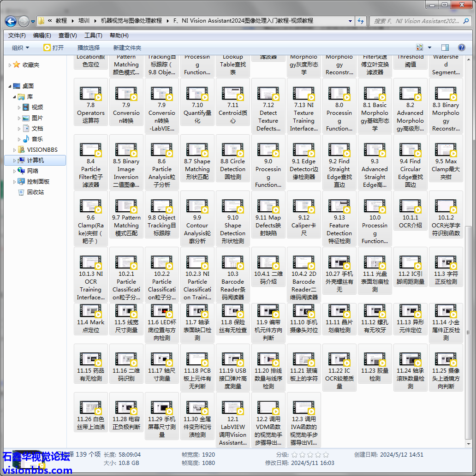Click the 播放选择 button

point(89,48)
